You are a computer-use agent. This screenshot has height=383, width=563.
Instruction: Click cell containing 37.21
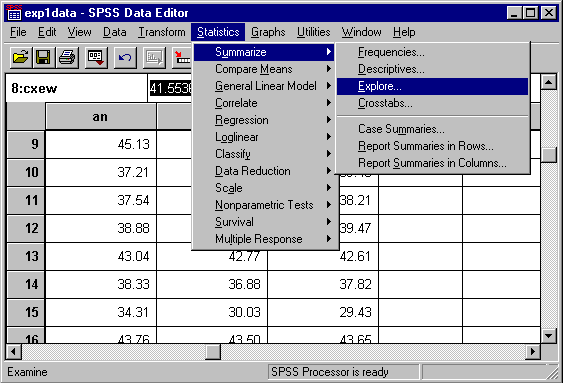[x=101, y=172]
